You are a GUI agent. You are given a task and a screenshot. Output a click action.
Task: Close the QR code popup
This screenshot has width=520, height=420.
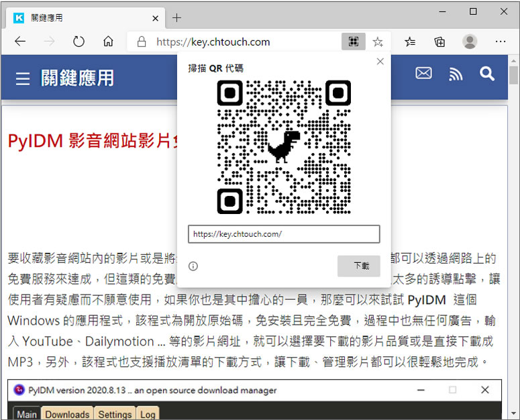(x=380, y=62)
